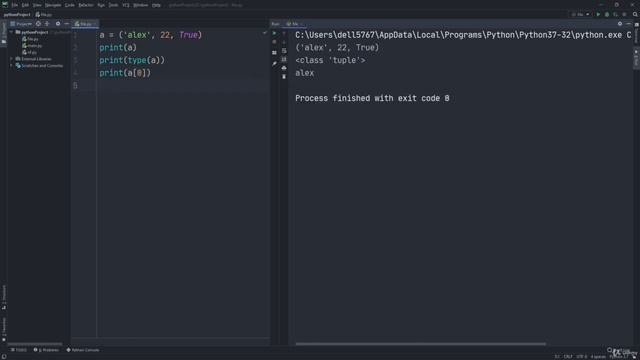640x360 pixels.
Task: Click the layout restore icon in Run panel
Action: [274, 53]
